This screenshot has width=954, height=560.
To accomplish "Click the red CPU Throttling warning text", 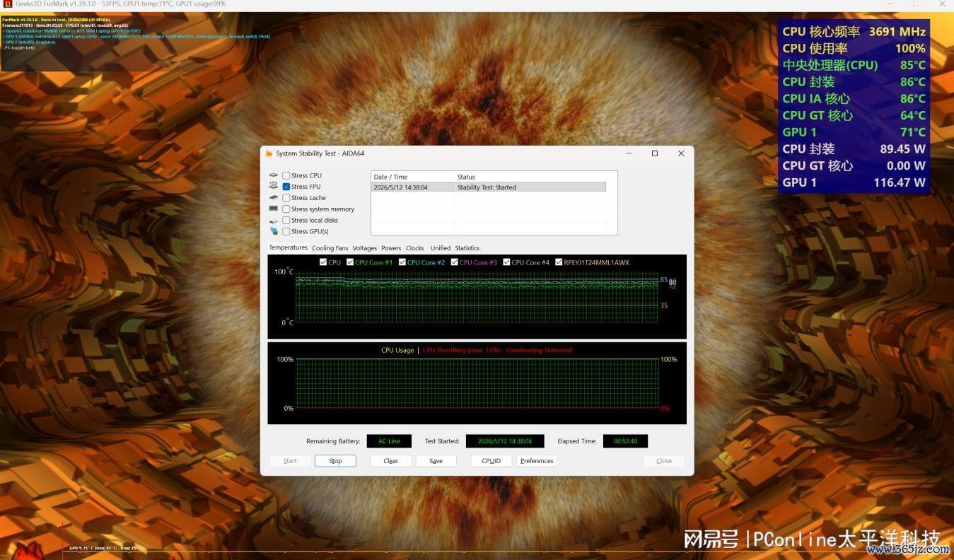I will pyautogui.click(x=498, y=350).
